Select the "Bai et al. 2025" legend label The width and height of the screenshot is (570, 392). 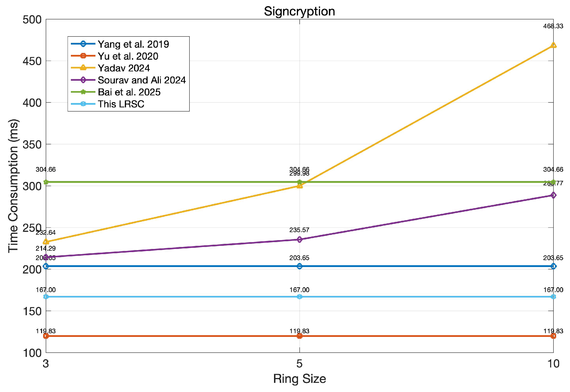(x=129, y=92)
